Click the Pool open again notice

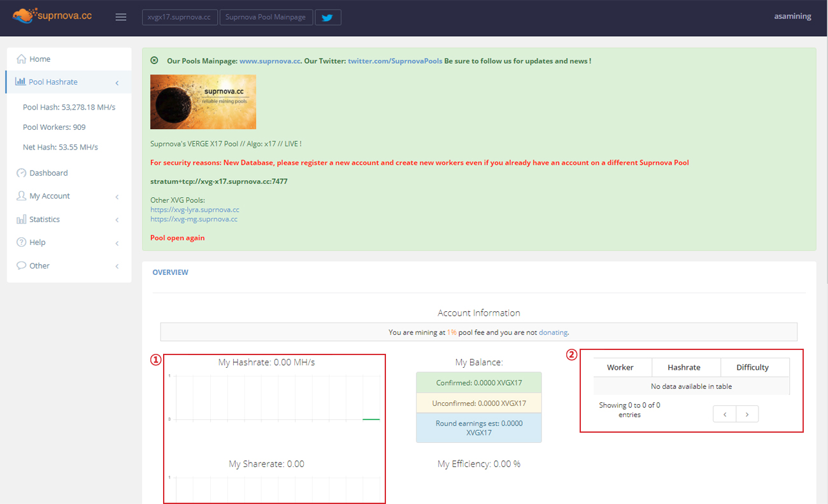[x=178, y=238]
